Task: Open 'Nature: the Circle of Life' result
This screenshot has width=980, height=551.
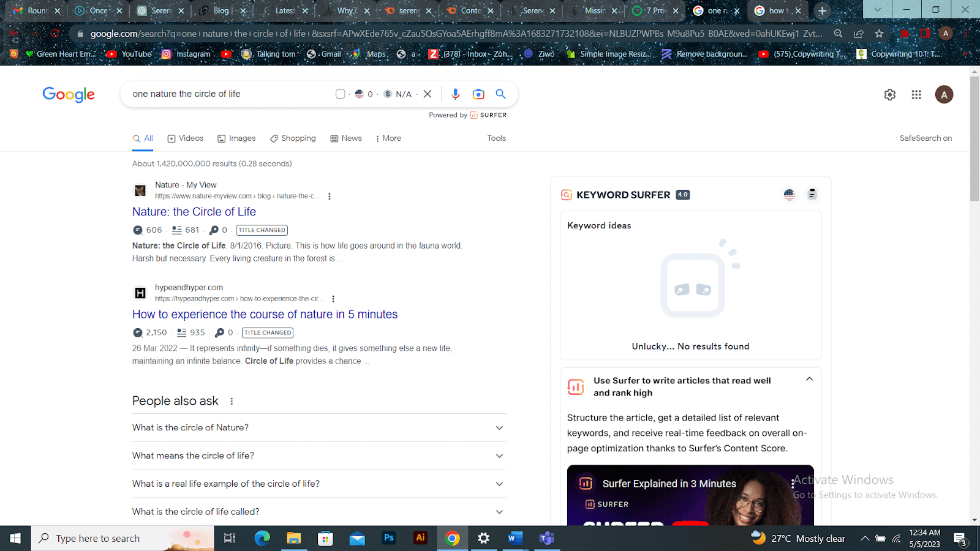Action: 194,212
